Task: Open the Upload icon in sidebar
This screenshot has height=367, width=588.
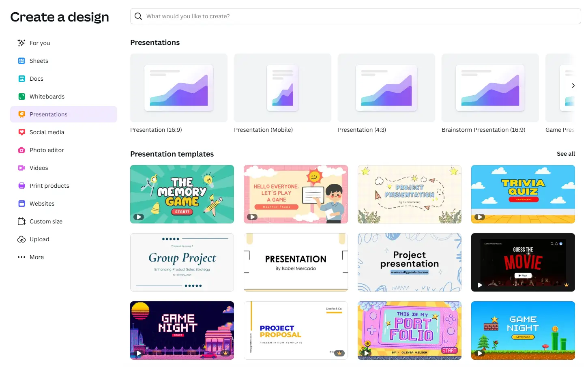Action: 21,239
